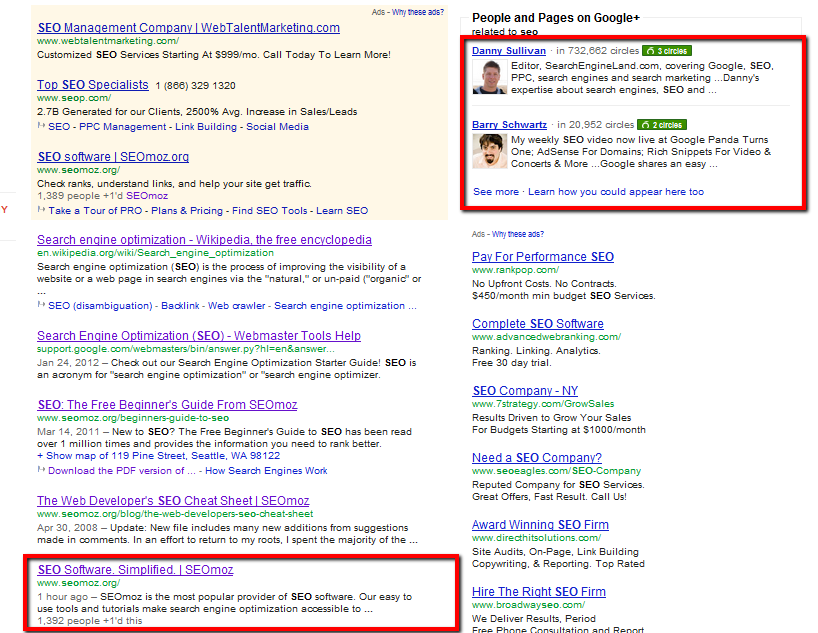Screen dimensions: 818x633
Task: Open the 'Award Winning SEO Firm' ad
Action: (x=540, y=524)
